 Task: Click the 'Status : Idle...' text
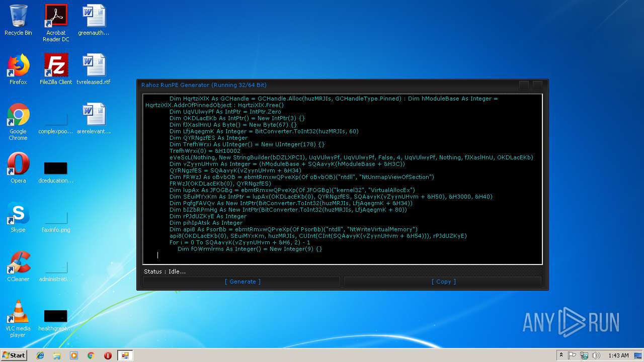165,271
